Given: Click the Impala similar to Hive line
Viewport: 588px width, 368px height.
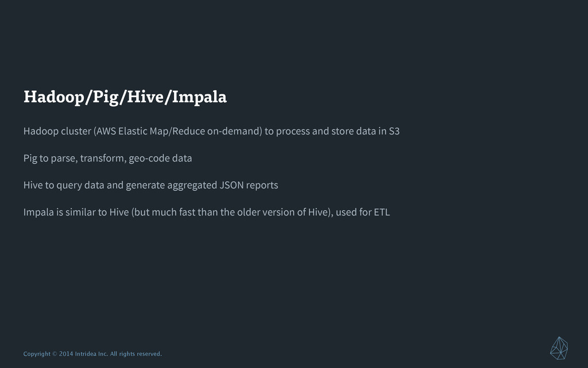Looking at the screenshot, I should pyautogui.click(x=207, y=212).
